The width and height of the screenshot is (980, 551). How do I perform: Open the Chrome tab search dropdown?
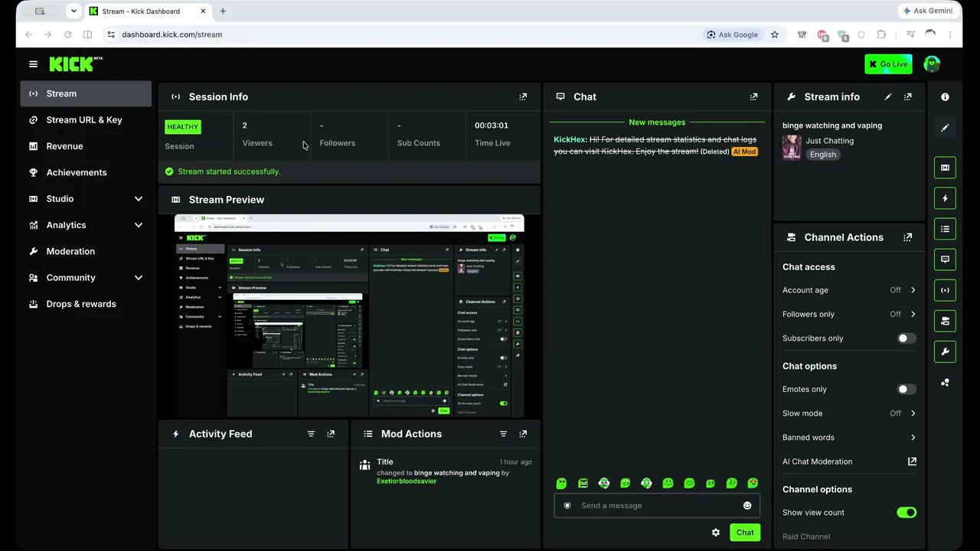pos(73,11)
